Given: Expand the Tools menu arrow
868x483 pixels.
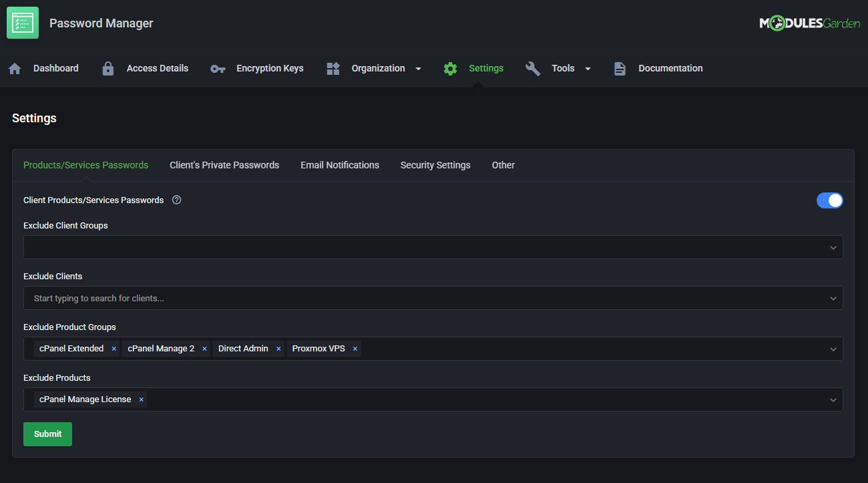Looking at the screenshot, I should (588, 69).
